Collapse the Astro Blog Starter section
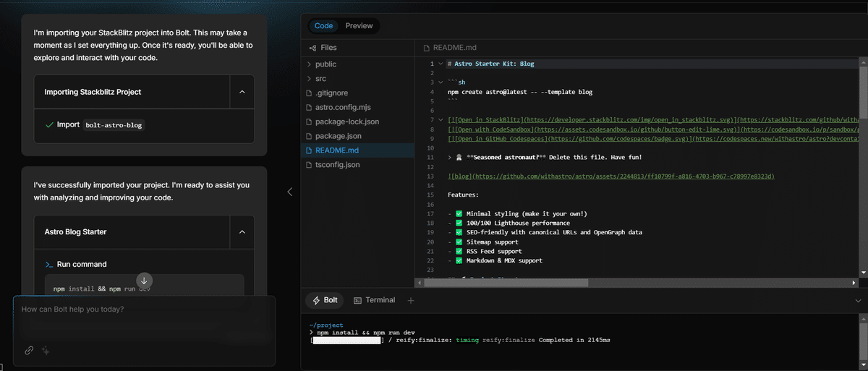868x371 pixels. [242, 232]
